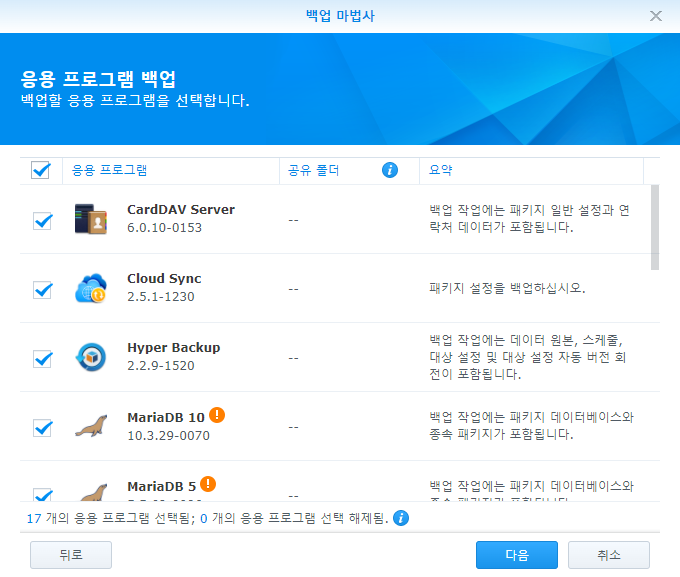Click the 17 개의 응용 프로그램 선택됨 status text
Image resolution: width=680 pixels, height=577 pixels.
[x=111, y=518]
